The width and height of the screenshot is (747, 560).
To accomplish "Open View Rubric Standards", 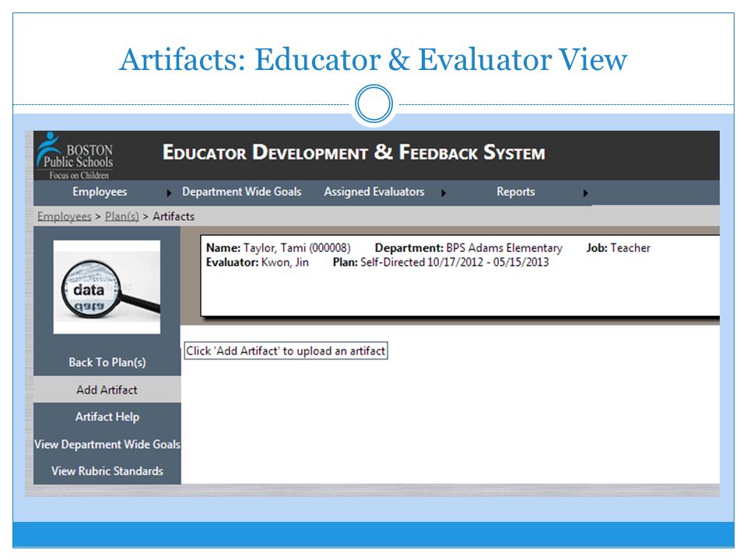I will 107,471.
